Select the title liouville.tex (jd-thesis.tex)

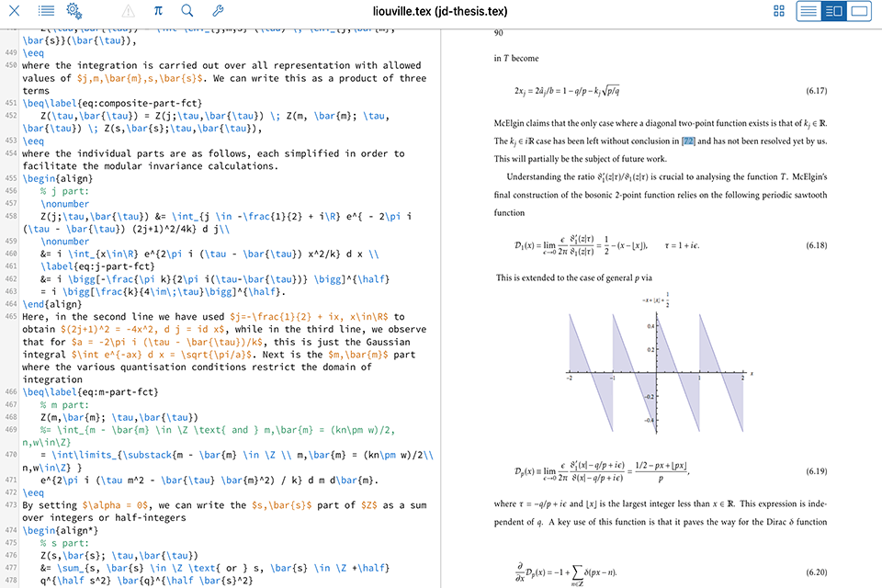(x=440, y=11)
